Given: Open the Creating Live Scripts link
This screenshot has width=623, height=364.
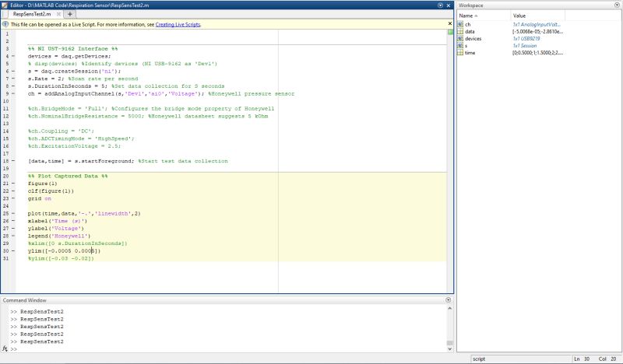Looking at the screenshot, I should pos(178,25).
